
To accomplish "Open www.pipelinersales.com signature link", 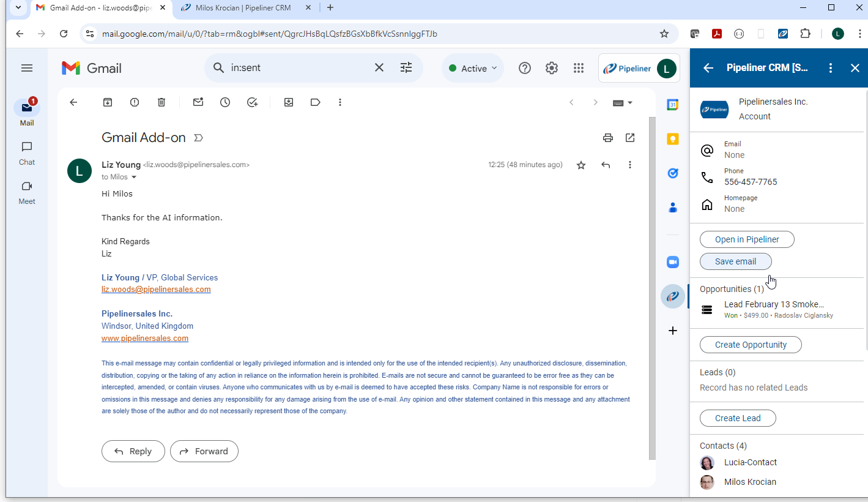I will 145,338.
